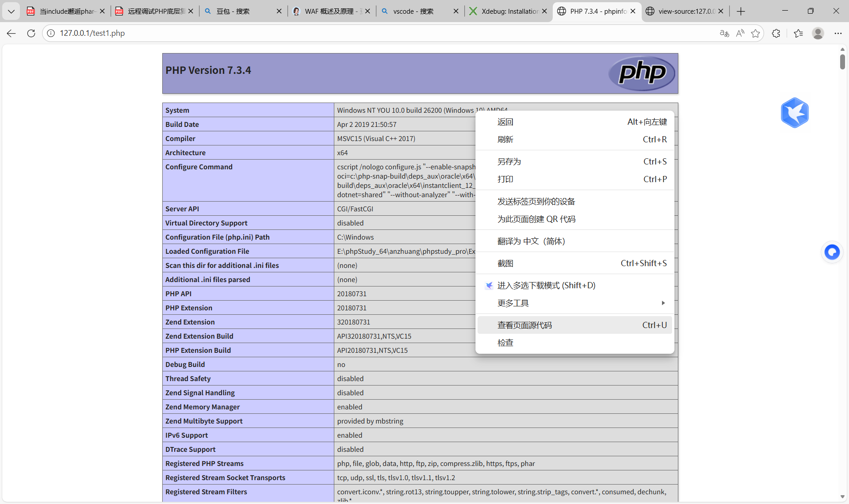Open a new tab with plus button

tap(741, 11)
